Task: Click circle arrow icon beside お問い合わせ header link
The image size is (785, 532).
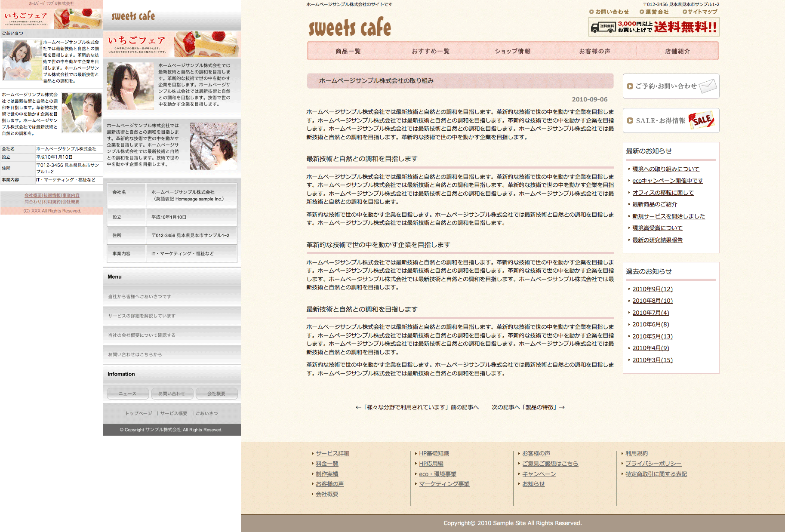Action: pos(591,12)
